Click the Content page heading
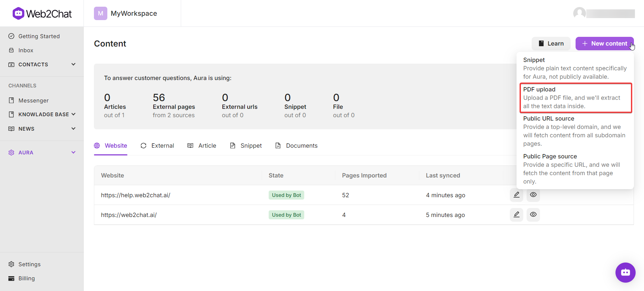 tap(110, 44)
